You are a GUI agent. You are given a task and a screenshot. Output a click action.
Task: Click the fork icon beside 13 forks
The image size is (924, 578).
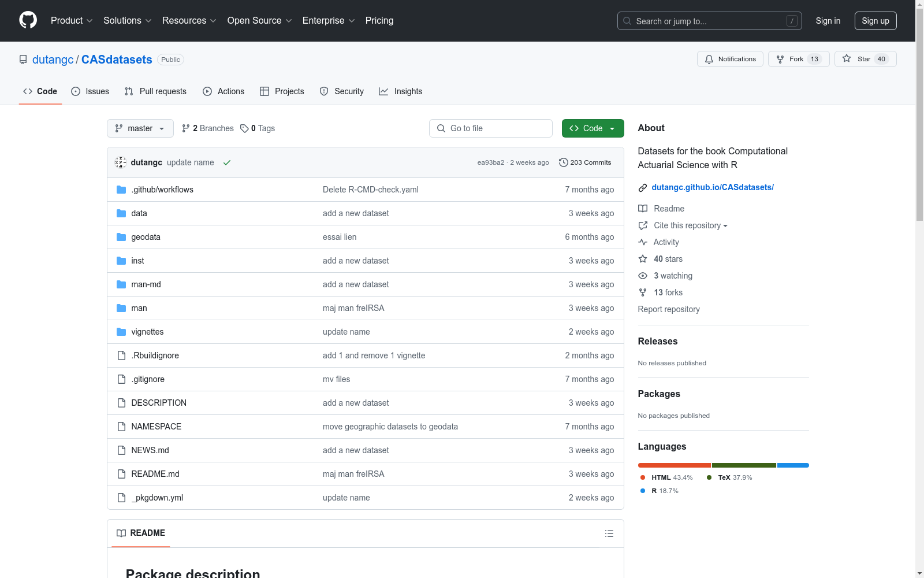coord(643,292)
